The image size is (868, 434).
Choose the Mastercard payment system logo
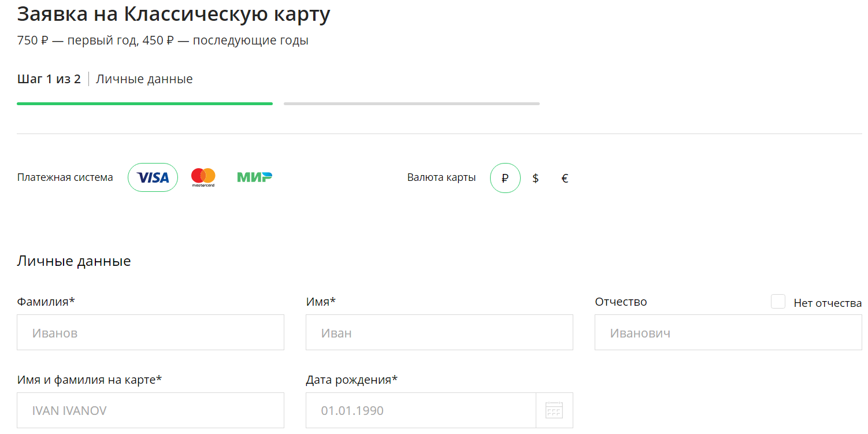click(203, 177)
